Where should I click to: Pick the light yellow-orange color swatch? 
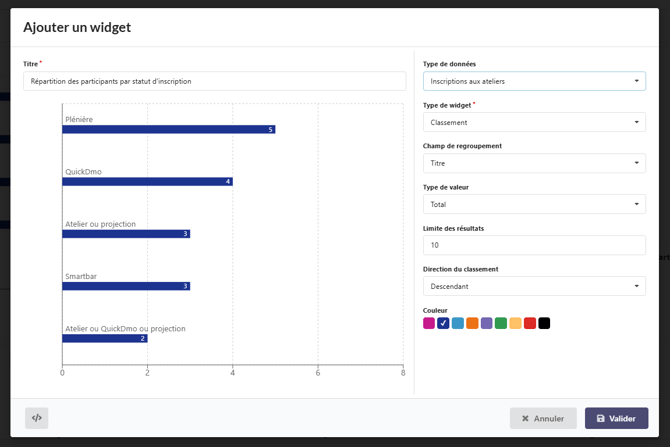coord(516,323)
